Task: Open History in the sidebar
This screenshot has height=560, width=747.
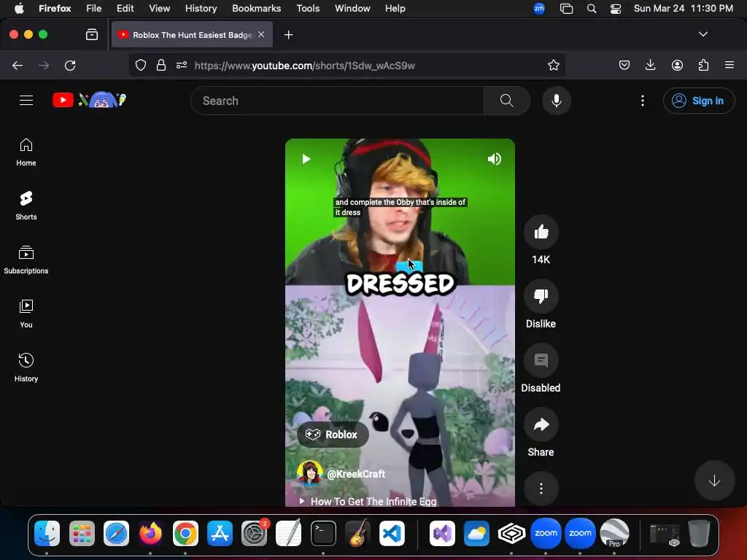Action: [x=26, y=367]
